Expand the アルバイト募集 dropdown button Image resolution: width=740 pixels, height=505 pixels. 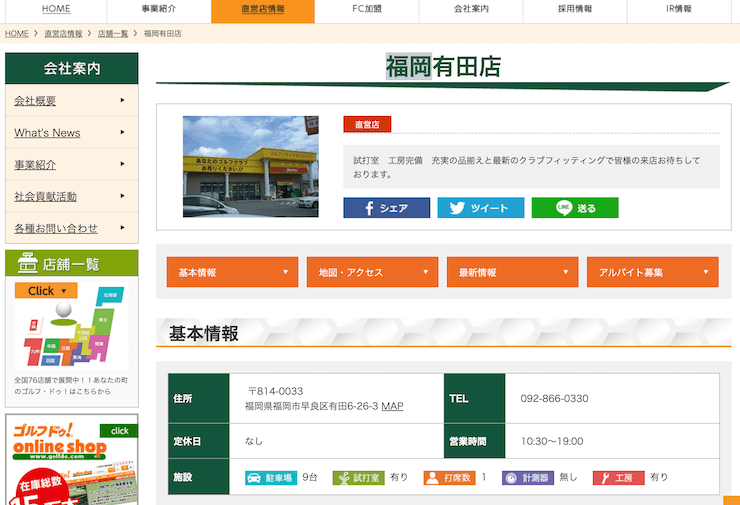[652, 272]
